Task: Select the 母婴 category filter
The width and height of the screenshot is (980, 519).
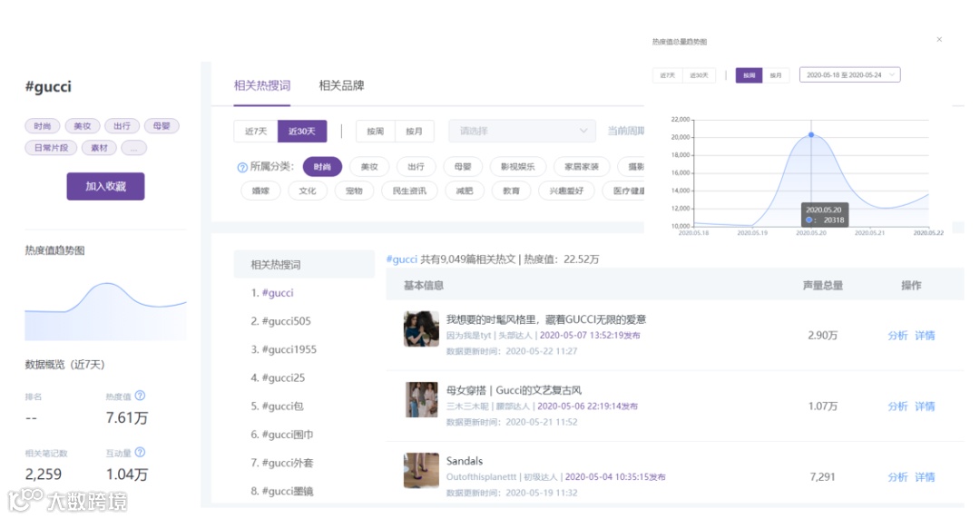Action: click(463, 166)
